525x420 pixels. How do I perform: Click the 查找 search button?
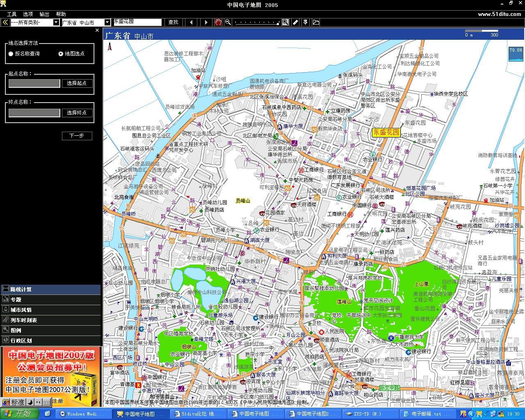tap(173, 22)
